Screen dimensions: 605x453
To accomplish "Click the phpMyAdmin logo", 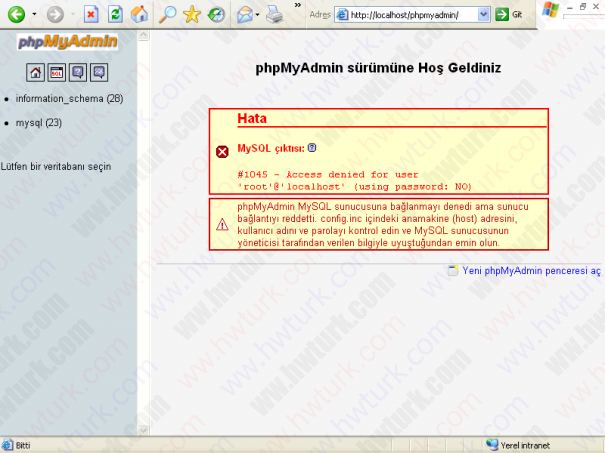I will tap(67, 42).
